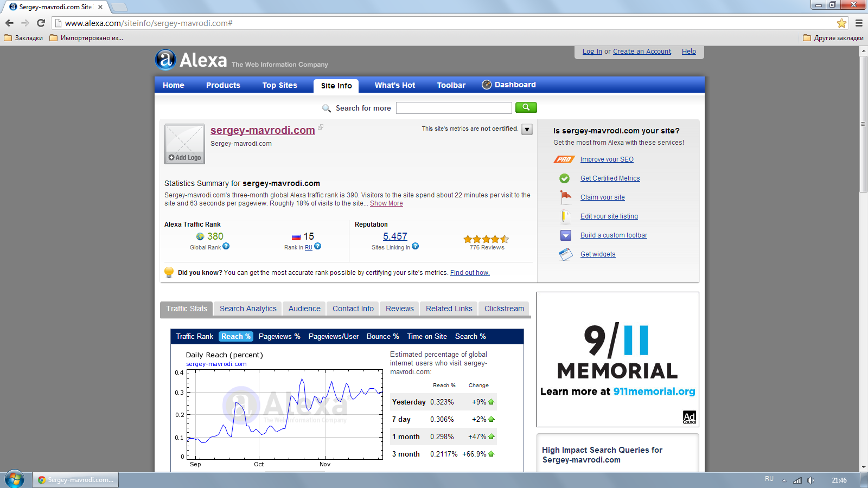Switch to the Clickstream tab
Screen dimensions: 868x488
[x=504, y=309]
